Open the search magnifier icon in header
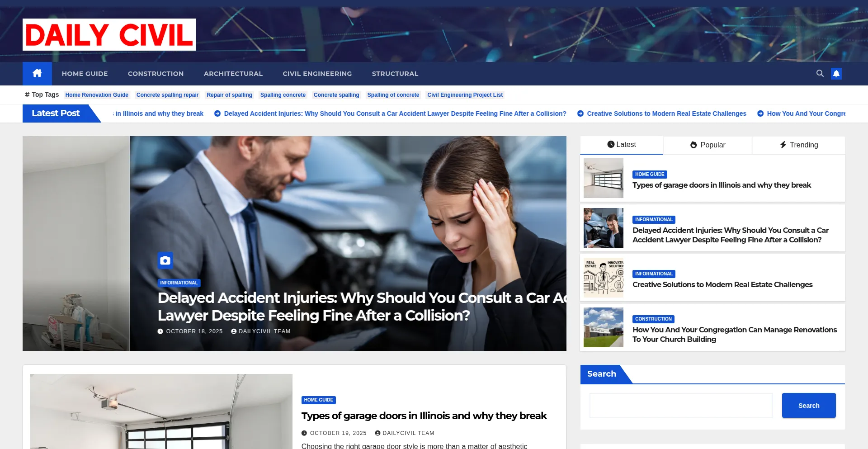 [x=820, y=73]
